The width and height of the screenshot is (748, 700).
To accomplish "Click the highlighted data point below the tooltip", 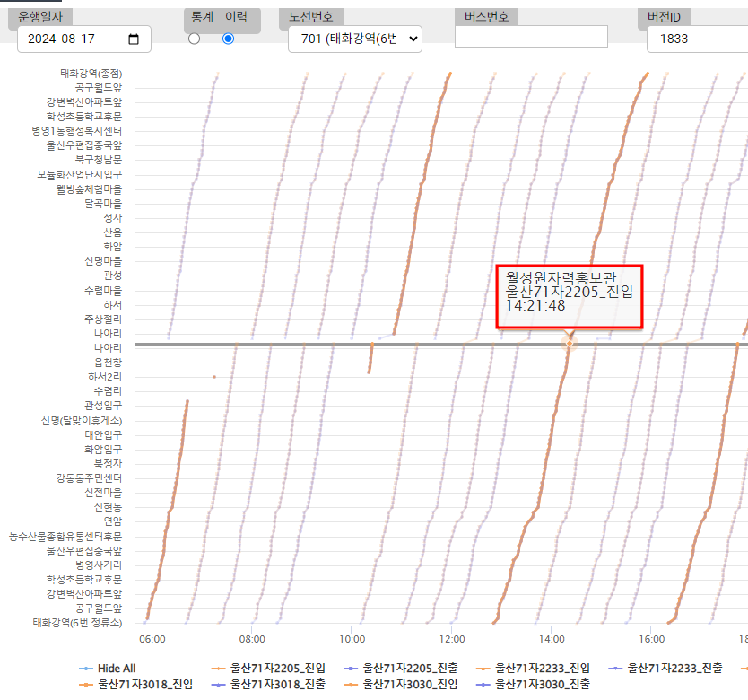I will [x=569, y=343].
